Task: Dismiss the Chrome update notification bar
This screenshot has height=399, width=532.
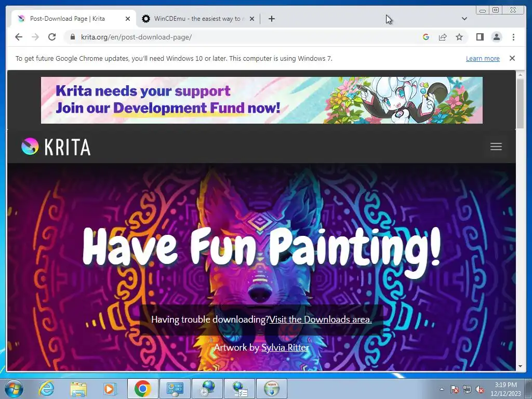Action: tap(512, 58)
